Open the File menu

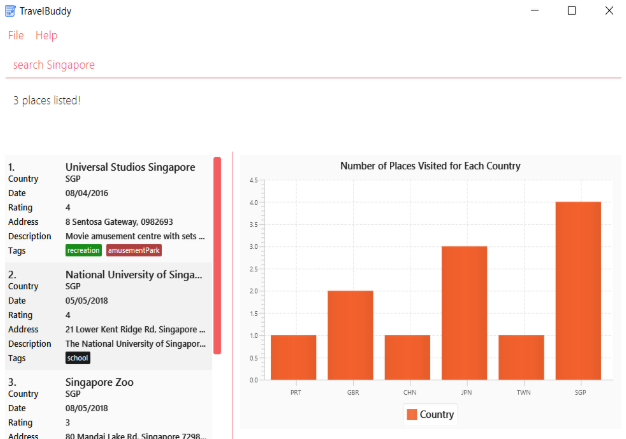16,36
